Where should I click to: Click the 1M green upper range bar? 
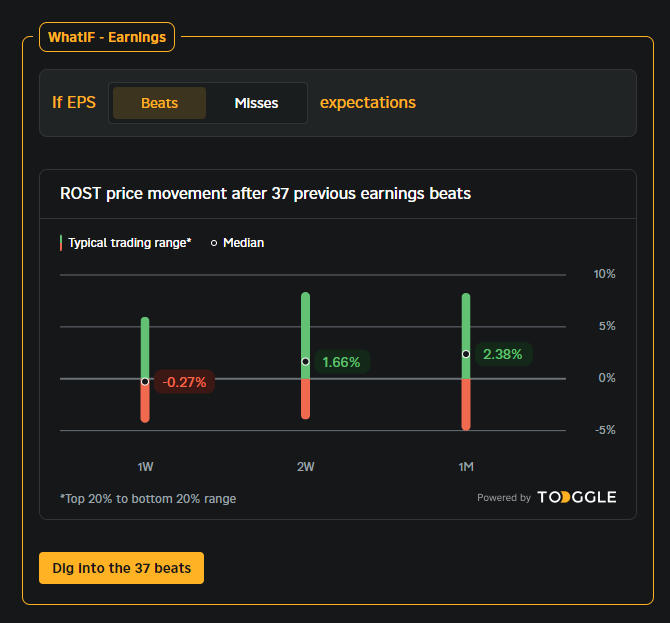tap(466, 335)
